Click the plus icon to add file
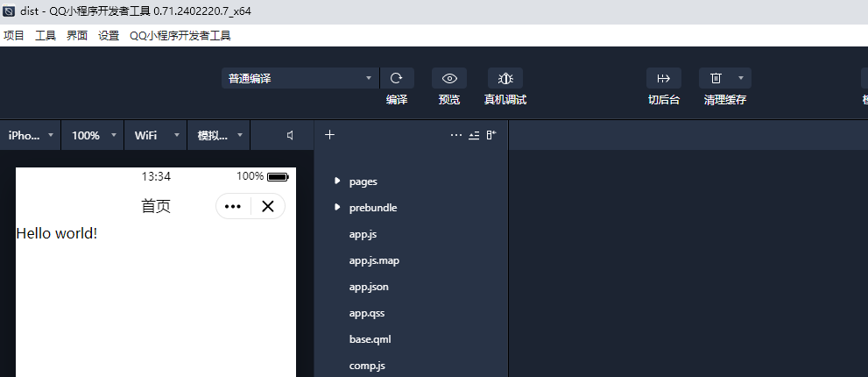 click(329, 135)
